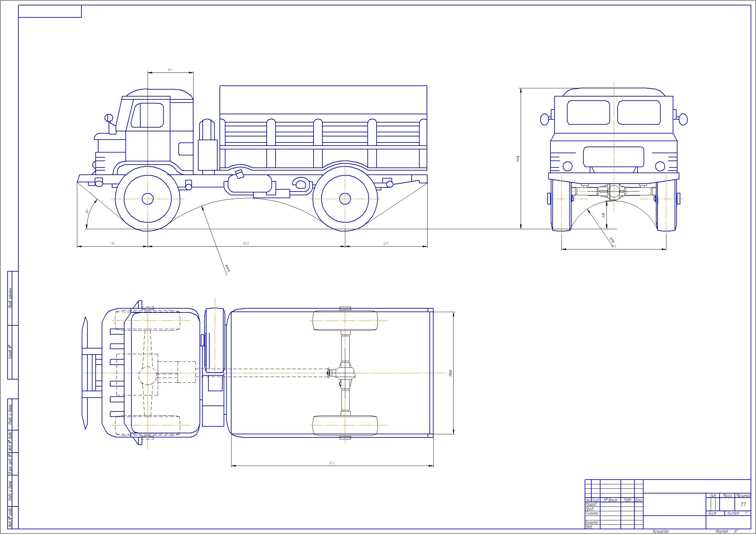Click the 1190 front overhang dimension
The height and width of the screenshot is (534, 756).
(112, 243)
